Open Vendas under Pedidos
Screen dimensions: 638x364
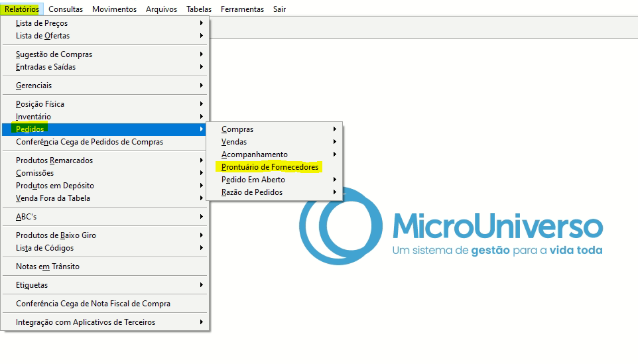click(275, 142)
